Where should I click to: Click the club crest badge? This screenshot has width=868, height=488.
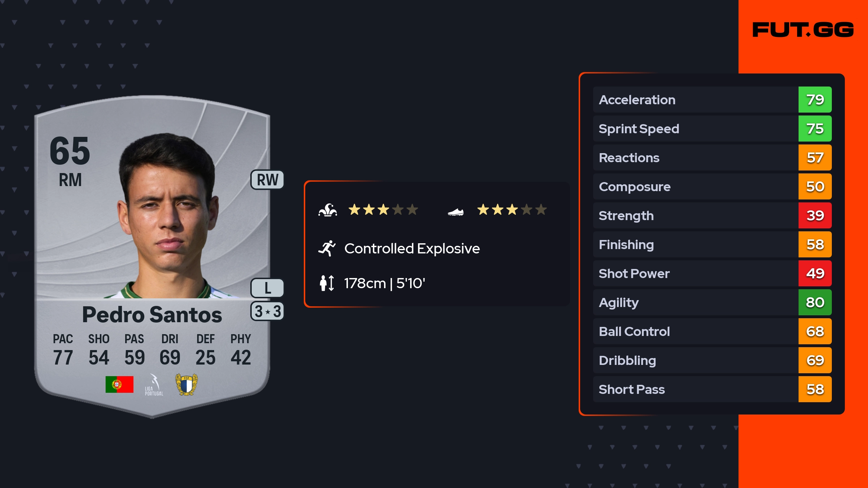pos(186,384)
